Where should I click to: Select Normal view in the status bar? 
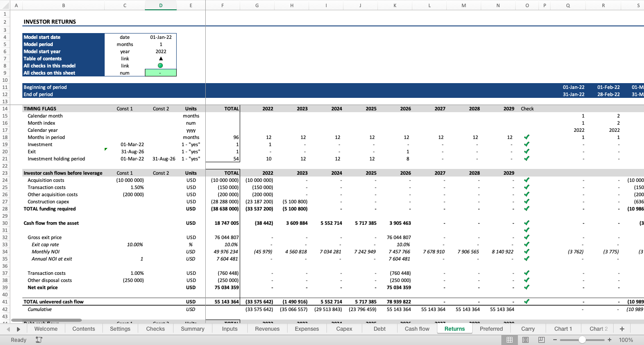coord(509,340)
